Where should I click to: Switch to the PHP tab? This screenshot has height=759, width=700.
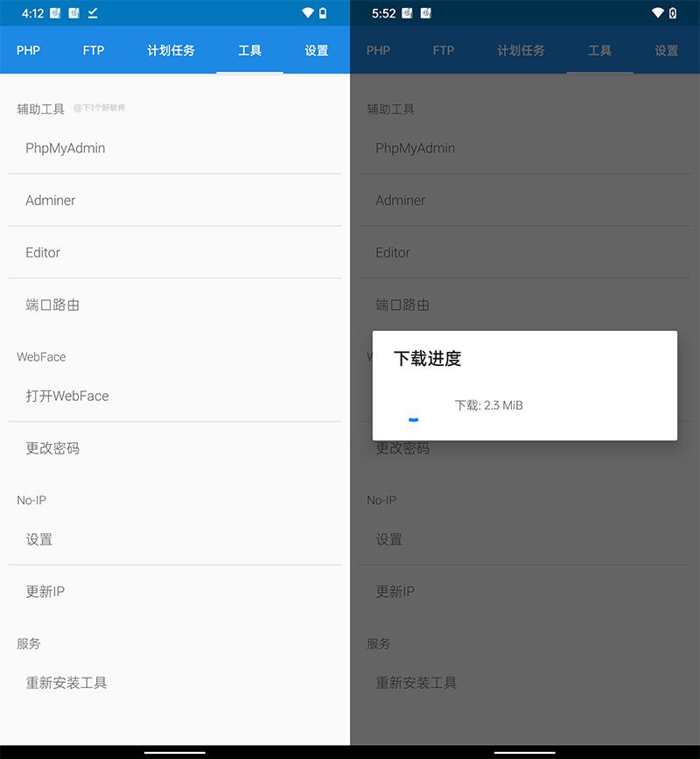28,50
